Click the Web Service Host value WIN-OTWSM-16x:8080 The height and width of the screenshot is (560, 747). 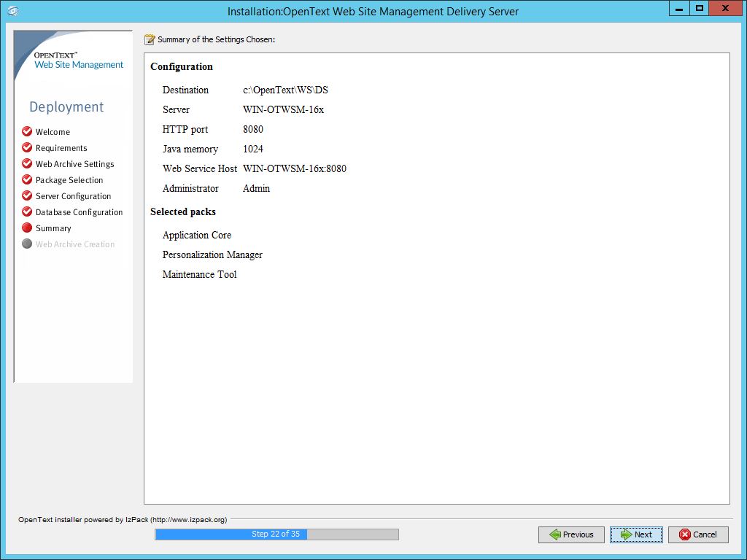pos(295,168)
